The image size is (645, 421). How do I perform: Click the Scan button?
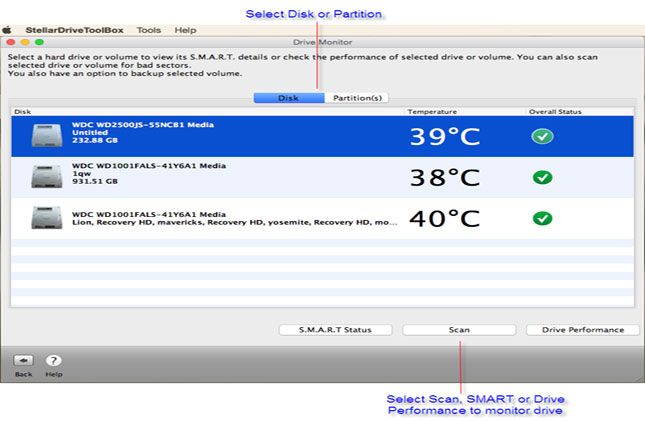click(459, 330)
